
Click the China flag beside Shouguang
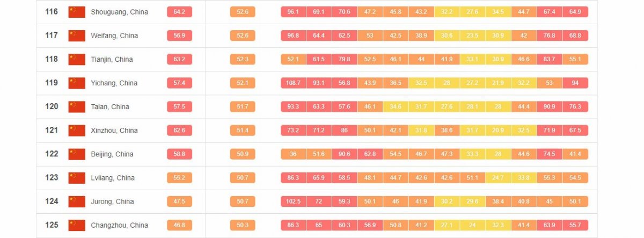pos(77,12)
